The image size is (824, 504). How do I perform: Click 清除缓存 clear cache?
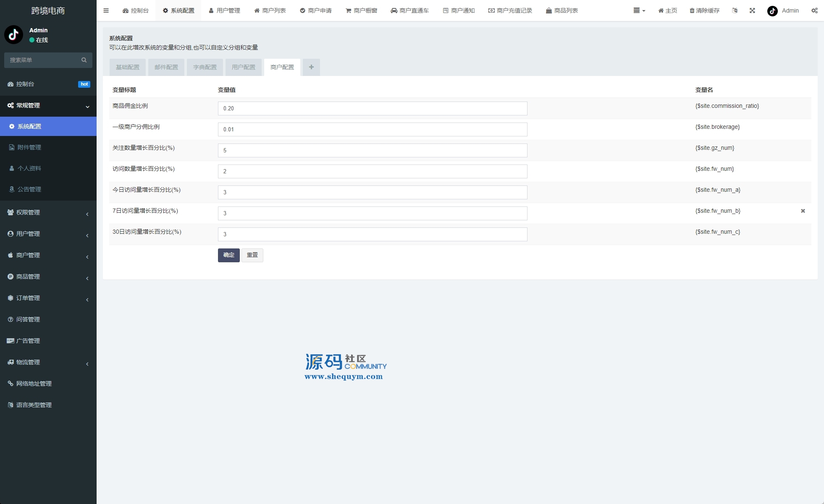tap(705, 10)
